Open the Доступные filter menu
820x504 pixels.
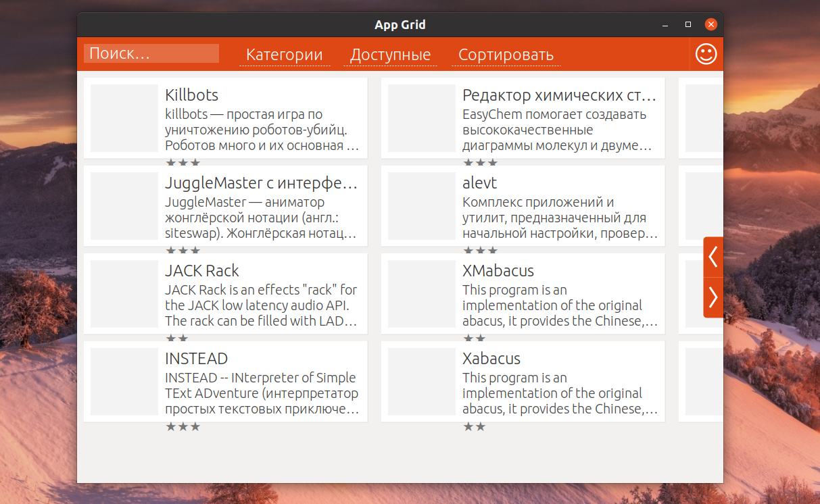pyautogui.click(x=391, y=55)
